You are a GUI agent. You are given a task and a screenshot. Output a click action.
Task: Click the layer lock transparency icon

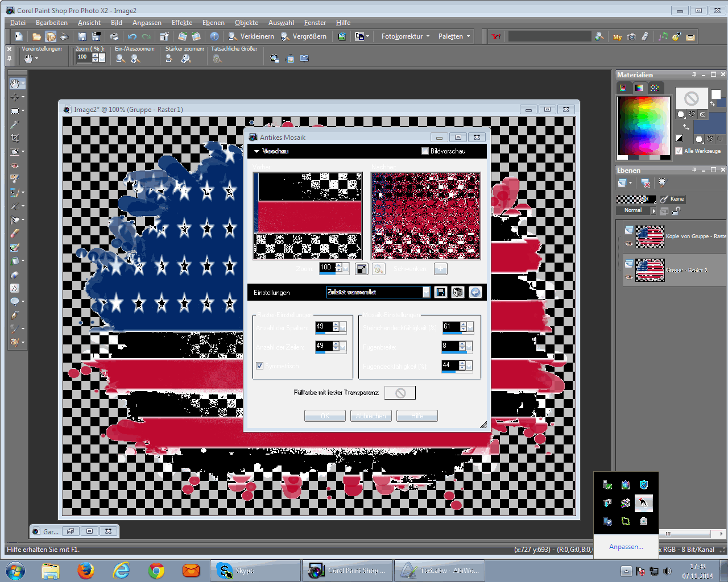point(676,211)
